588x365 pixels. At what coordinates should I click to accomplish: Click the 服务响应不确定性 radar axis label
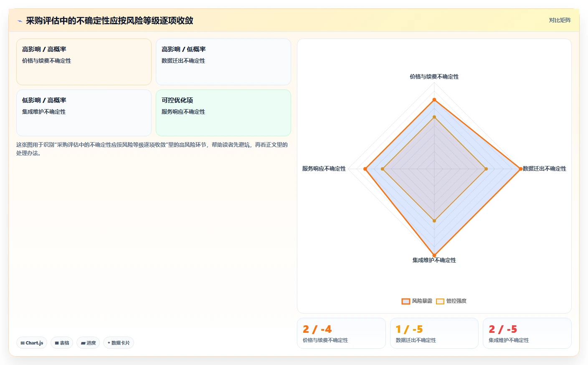[x=324, y=168]
